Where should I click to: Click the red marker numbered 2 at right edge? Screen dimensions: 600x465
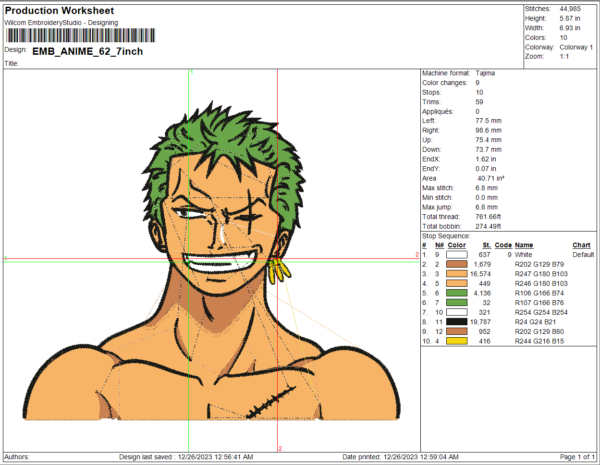pyautogui.click(x=416, y=257)
